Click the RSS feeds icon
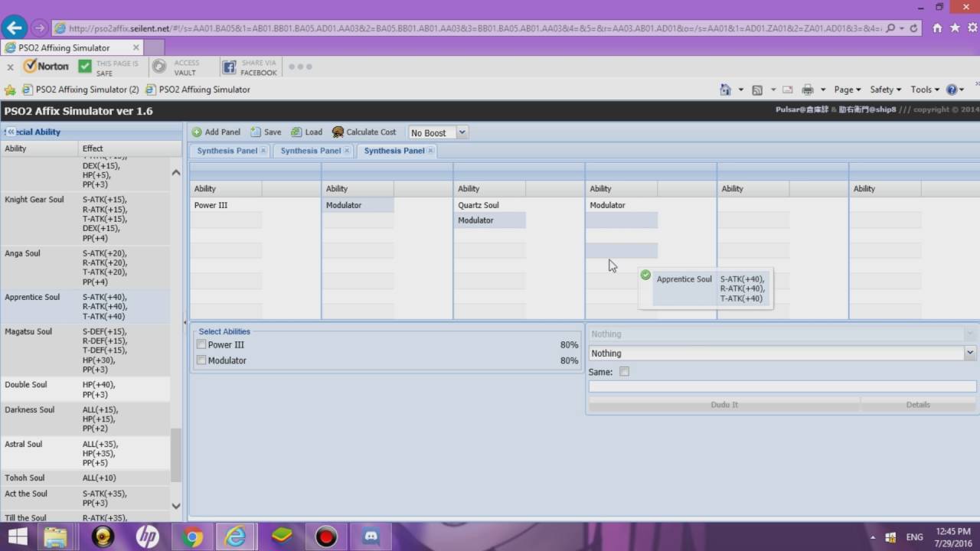The image size is (980, 551). (757, 90)
